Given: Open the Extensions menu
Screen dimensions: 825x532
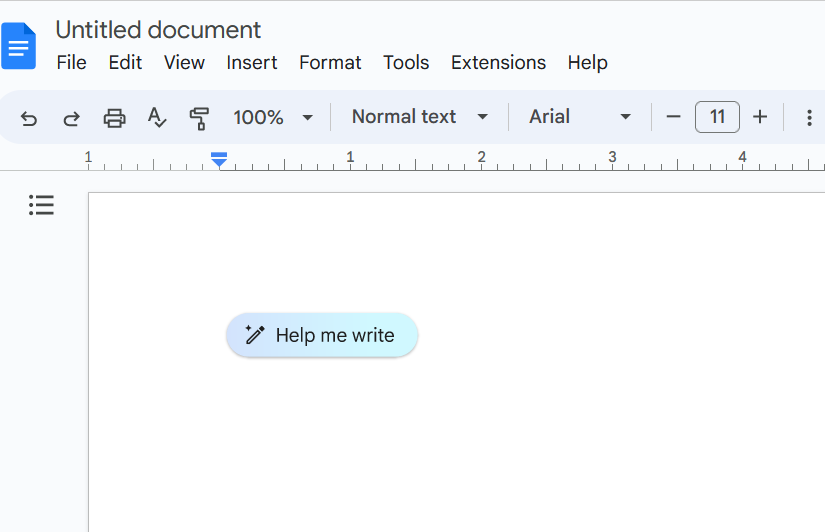Looking at the screenshot, I should (498, 63).
